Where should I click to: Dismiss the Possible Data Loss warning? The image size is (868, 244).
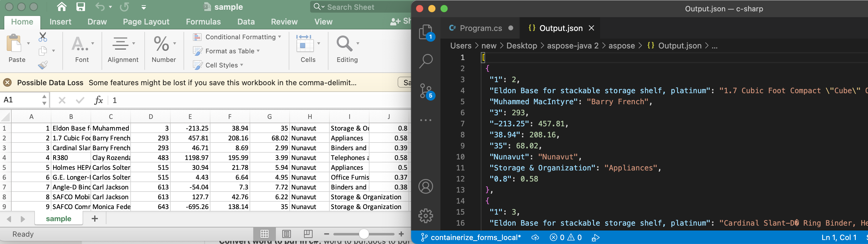click(7, 83)
